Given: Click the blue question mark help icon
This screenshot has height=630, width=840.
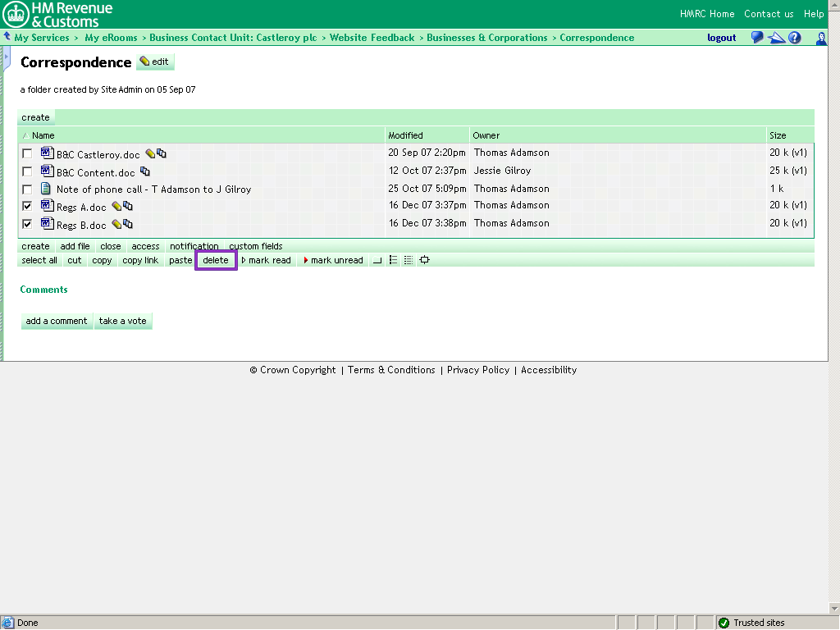Looking at the screenshot, I should click(x=795, y=38).
